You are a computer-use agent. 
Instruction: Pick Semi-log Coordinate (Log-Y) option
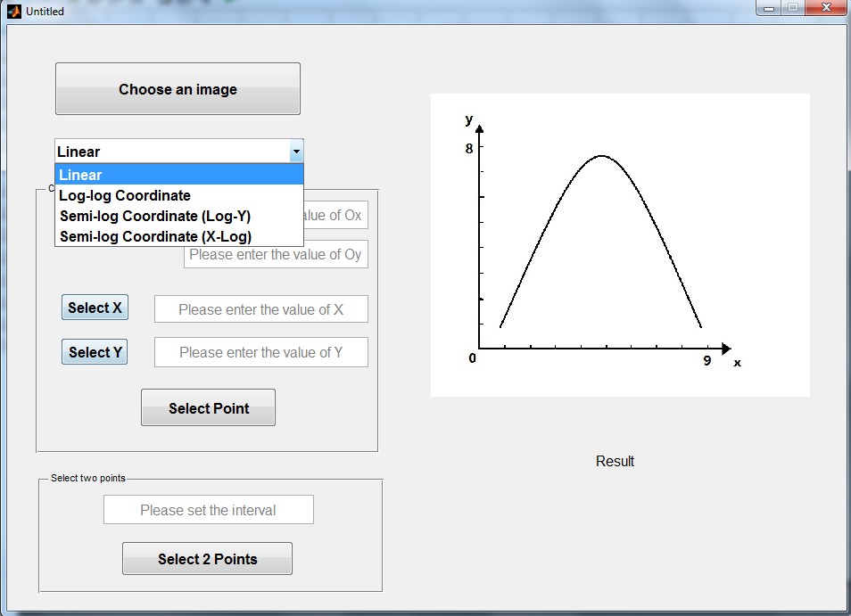[x=178, y=216]
